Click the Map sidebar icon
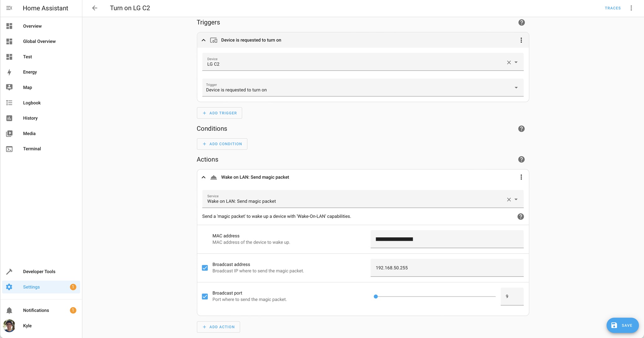 click(x=9, y=87)
